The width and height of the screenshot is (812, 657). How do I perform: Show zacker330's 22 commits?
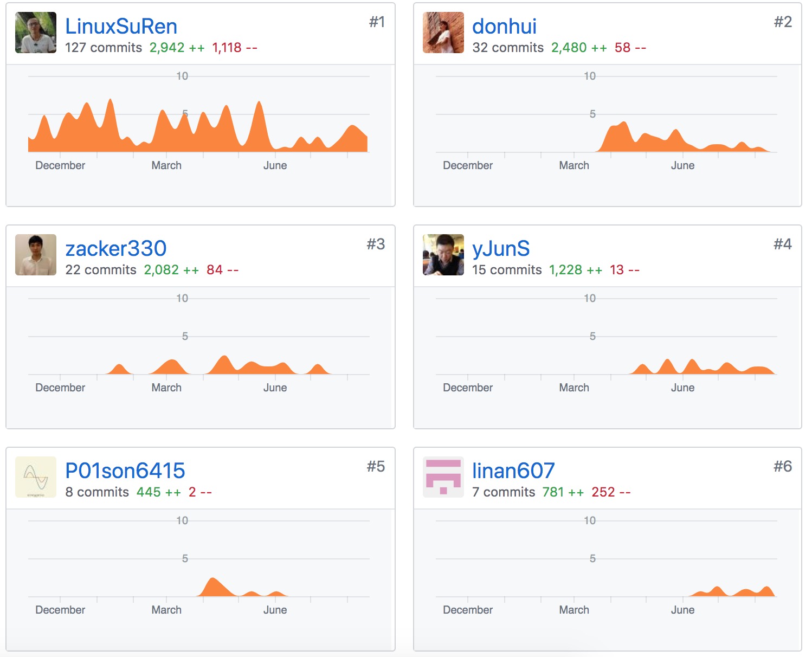[x=101, y=270]
